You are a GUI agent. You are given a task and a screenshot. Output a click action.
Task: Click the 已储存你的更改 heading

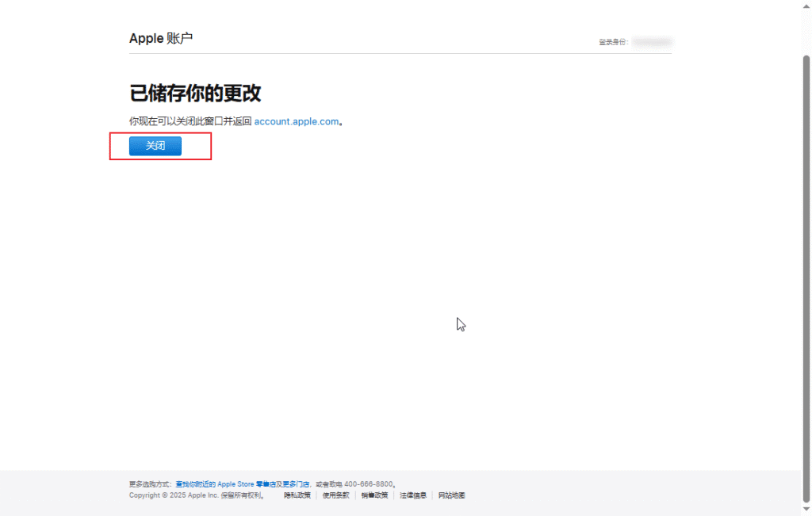click(x=195, y=93)
